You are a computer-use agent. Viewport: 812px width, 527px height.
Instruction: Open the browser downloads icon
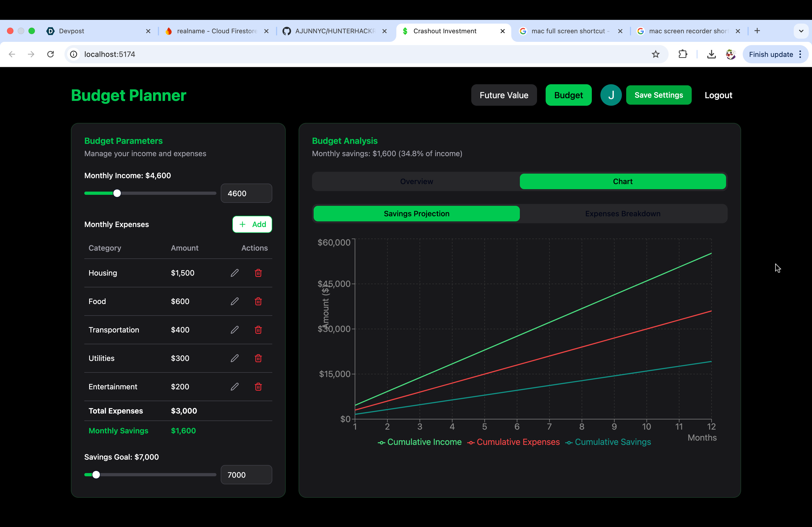711,54
